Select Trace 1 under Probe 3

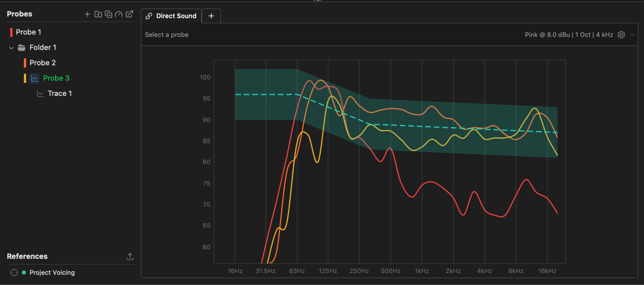[60, 94]
